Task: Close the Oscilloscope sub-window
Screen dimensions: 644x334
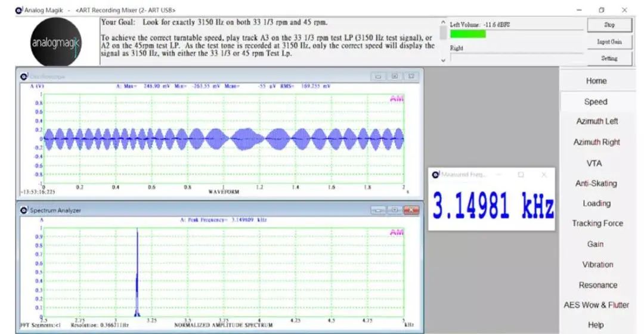Action: 411,76
